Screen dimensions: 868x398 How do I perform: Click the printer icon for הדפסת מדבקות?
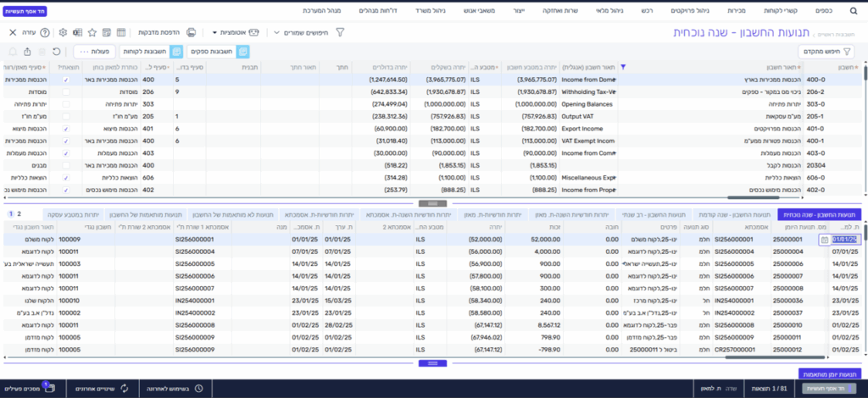tap(191, 33)
